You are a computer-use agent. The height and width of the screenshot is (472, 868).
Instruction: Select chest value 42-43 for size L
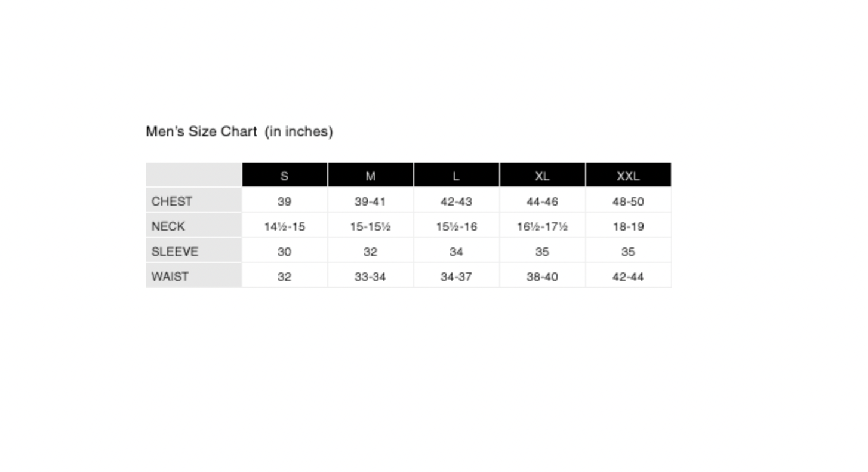(x=457, y=201)
